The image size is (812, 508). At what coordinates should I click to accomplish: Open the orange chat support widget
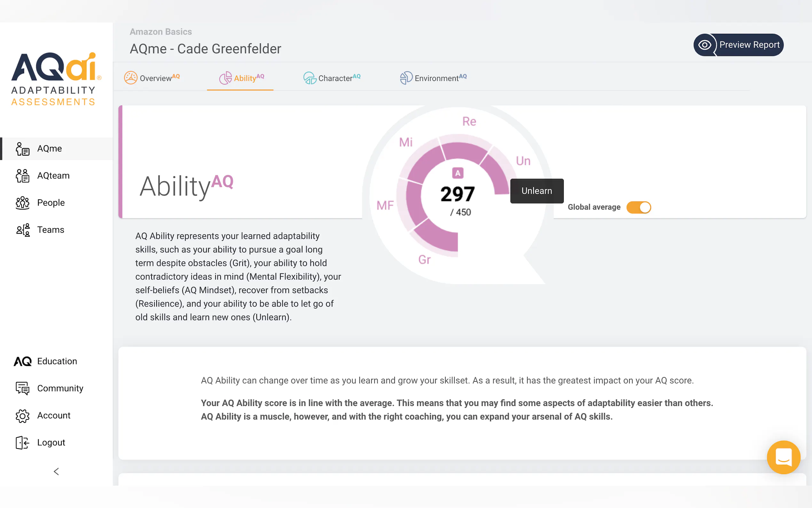[783, 457]
